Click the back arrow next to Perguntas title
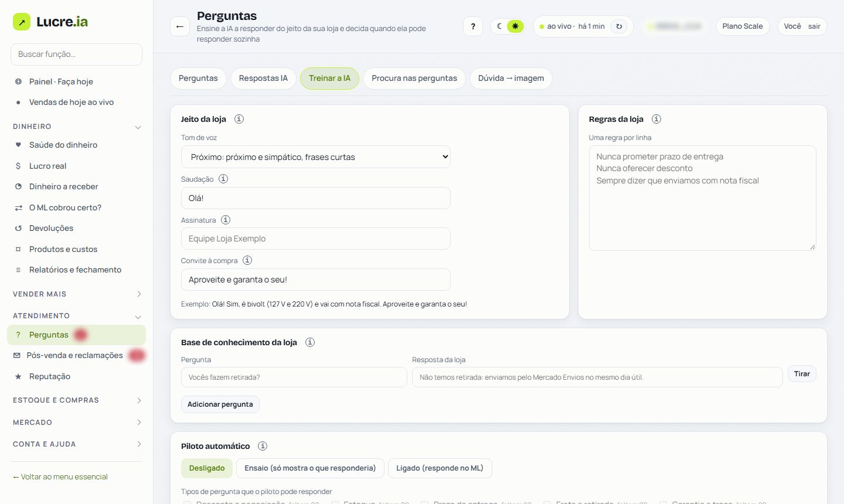844x504 pixels. point(180,26)
